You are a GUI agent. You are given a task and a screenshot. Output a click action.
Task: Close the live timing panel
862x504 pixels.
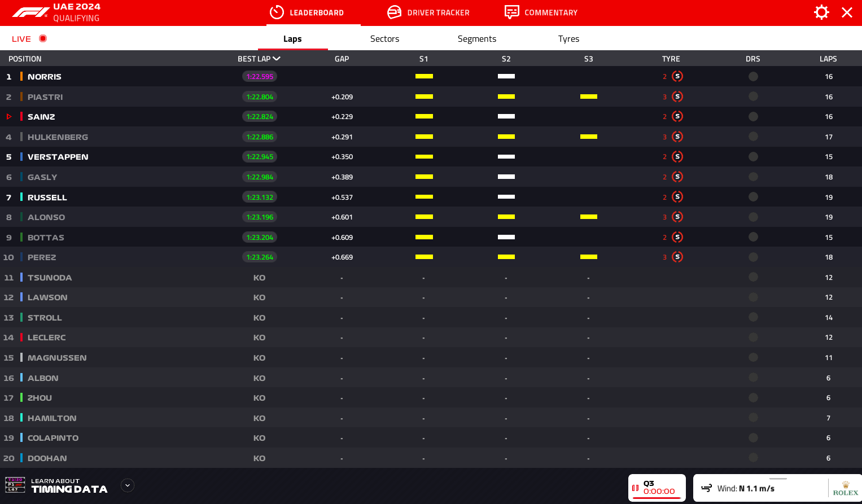[x=847, y=12]
